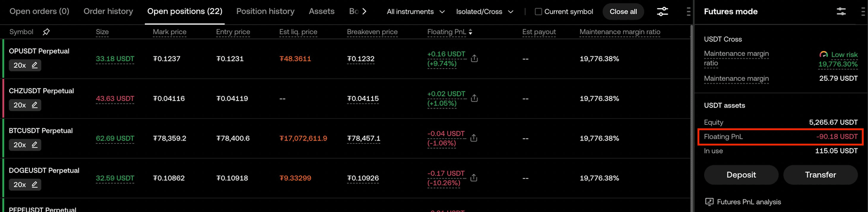Edit leverage pencil icon for OPUSDT
The width and height of the screenshot is (868, 212).
point(35,65)
